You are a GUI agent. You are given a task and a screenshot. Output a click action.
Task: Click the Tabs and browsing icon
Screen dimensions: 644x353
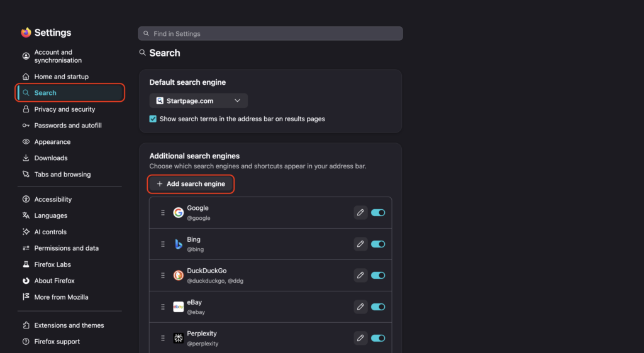point(26,174)
